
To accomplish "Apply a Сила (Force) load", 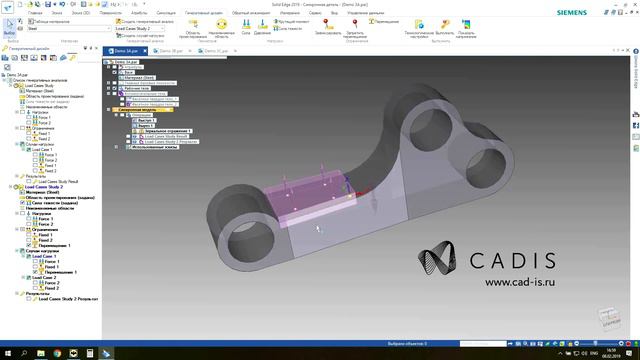I will pos(246,27).
